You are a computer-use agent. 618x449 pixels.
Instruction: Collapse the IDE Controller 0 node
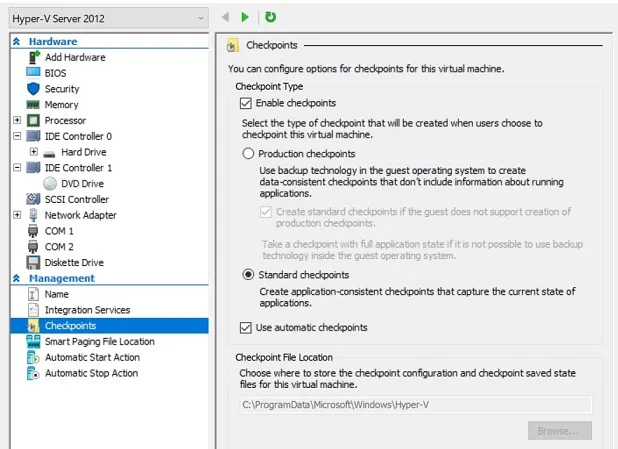point(17,136)
